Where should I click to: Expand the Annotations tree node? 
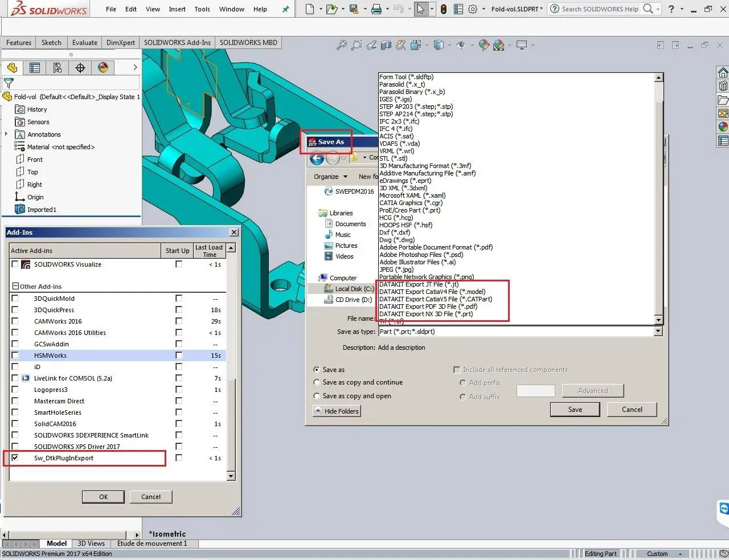(6, 134)
